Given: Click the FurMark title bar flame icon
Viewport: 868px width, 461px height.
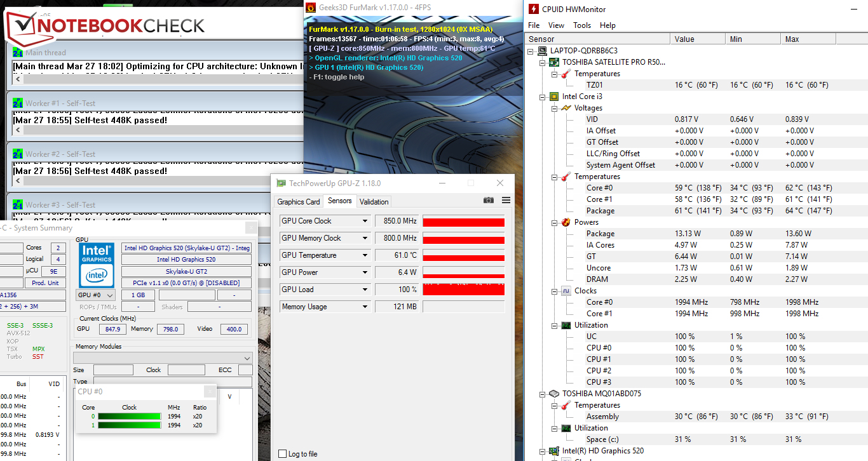Looking at the screenshot, I should (311, 8).
